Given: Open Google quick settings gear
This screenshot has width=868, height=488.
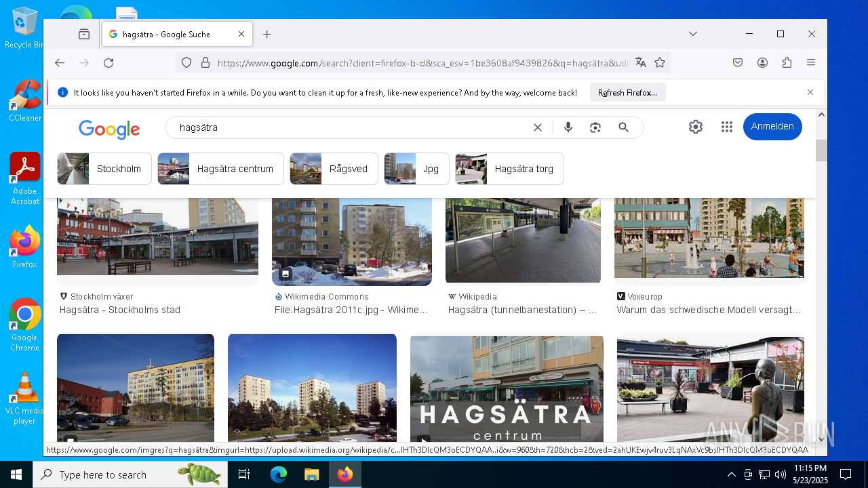Looking at the screenshot, I should click(696, 127).
